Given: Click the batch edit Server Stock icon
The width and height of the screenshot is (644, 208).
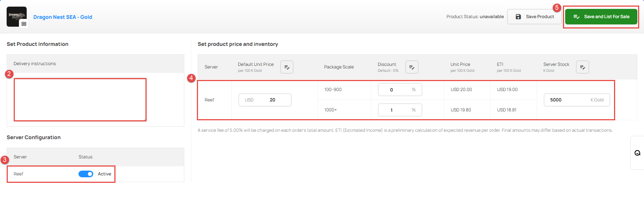Looking at the screenshot, I should [x=583, y=67].
